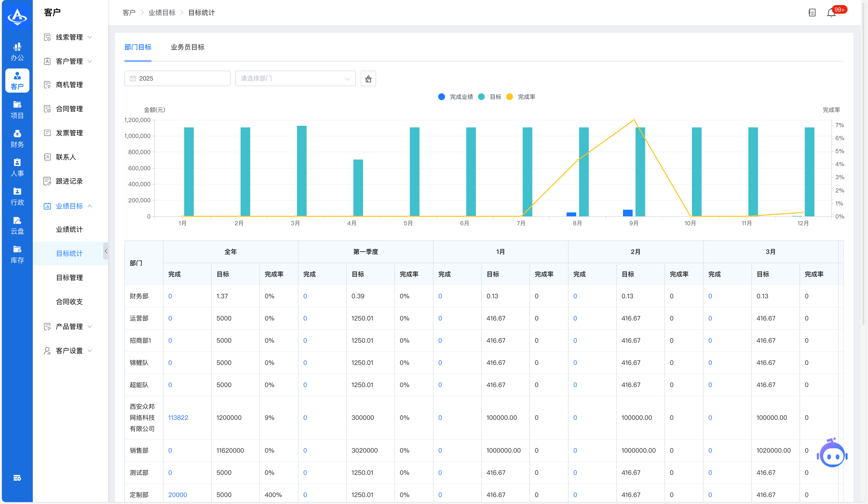Click the 2025 year input field
Image resolution: width=868 pixels, height=504 pixels.
(177, 79)
